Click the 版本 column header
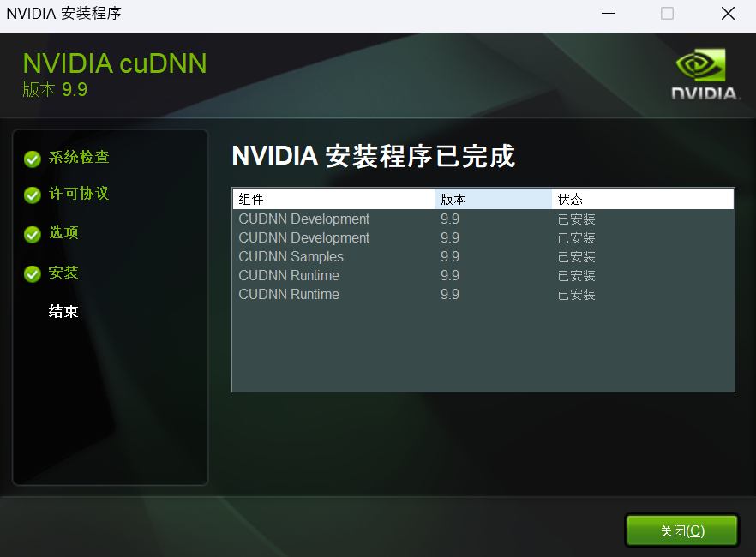This screenshot has width=756, height=557. pyautogui.click(x=493, y=199)
